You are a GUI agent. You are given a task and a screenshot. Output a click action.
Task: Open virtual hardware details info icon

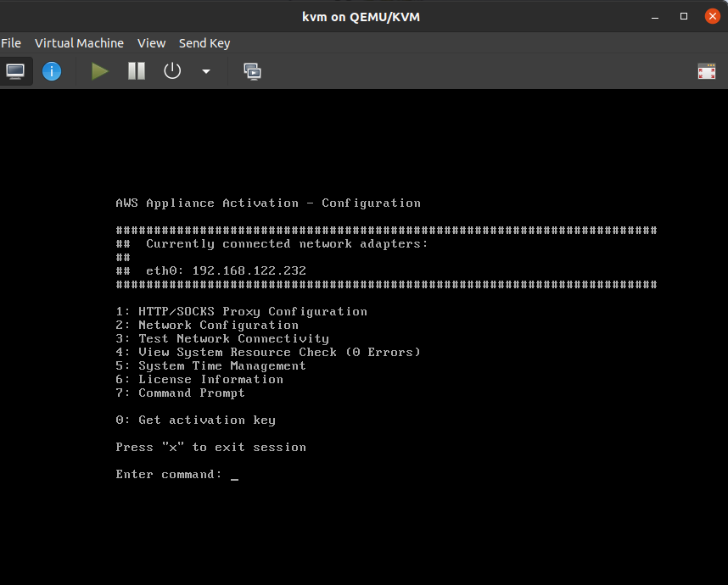coord(52,71)
